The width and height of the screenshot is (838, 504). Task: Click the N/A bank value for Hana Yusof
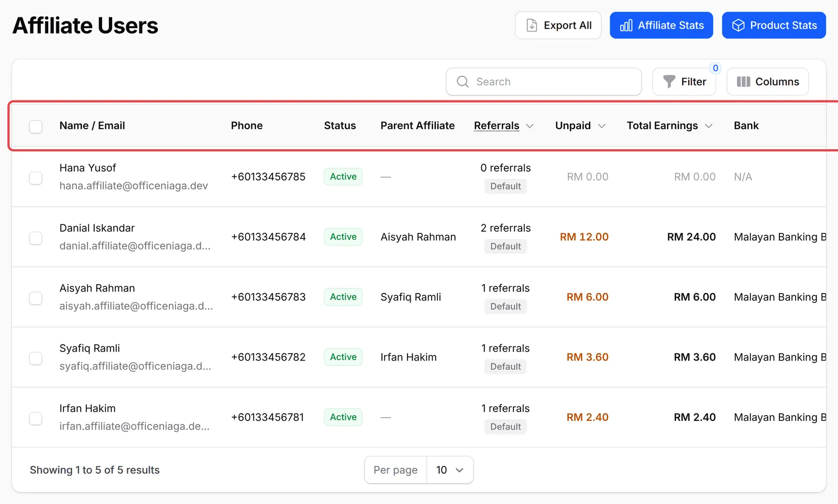point(743,177)
